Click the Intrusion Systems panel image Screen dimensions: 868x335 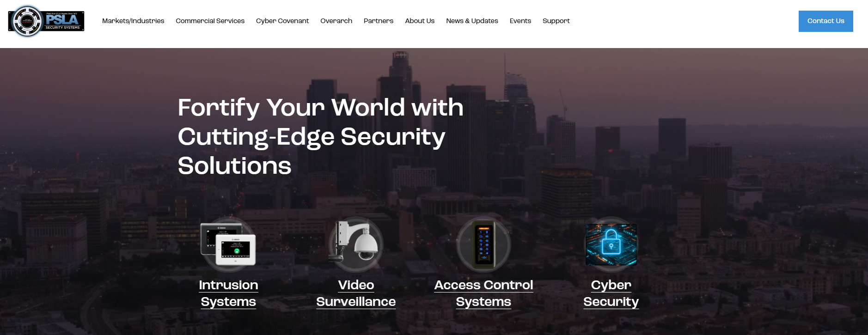click(x=228, y=244)
